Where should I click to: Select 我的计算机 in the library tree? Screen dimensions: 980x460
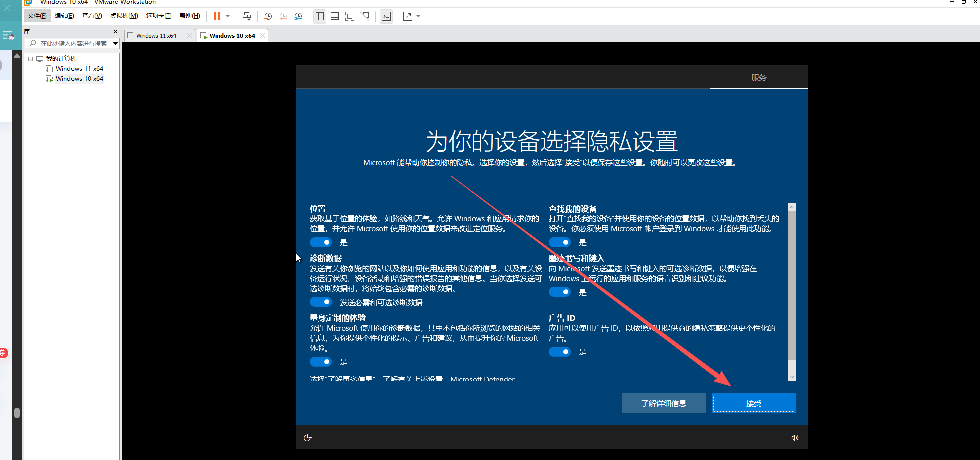[x=61, y=59]
